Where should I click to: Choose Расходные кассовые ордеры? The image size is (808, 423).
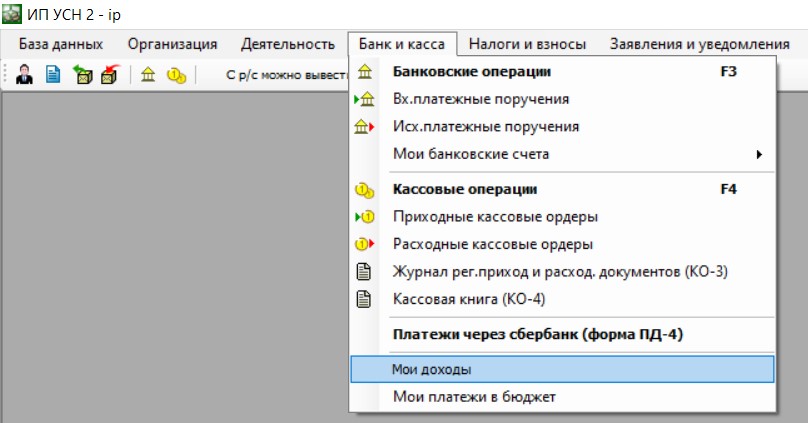click(562, 244)
